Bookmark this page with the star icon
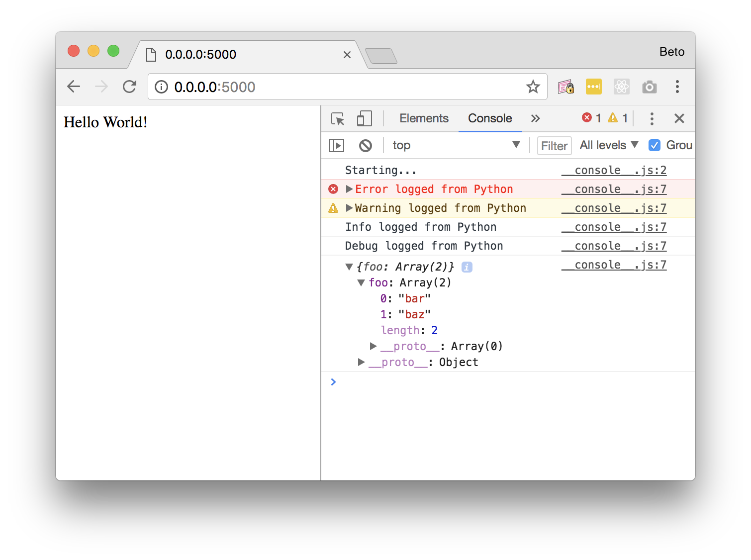The height and width of the screenshot is (560, 751). (533, 87)
